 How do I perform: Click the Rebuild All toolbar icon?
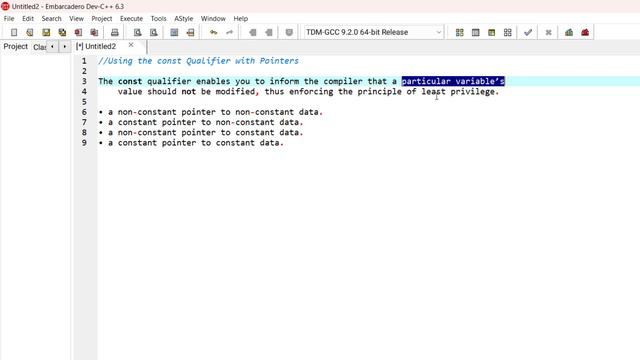coord(507,32)
